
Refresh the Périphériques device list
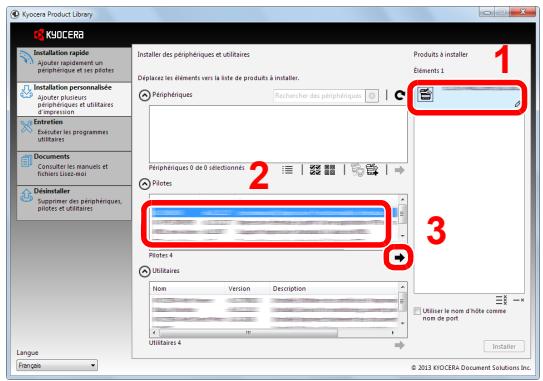click(400, 95)
